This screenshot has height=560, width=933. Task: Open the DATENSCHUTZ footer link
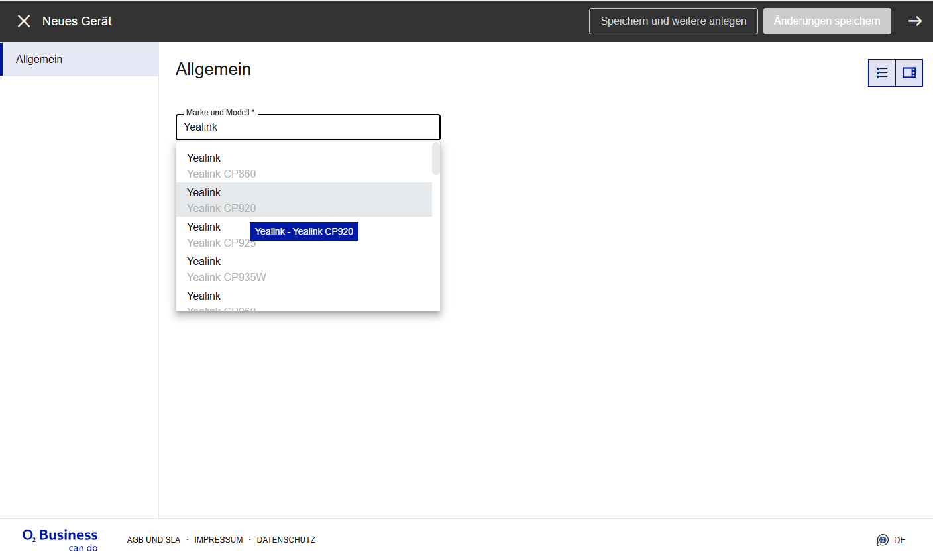[x=286, y=540]
